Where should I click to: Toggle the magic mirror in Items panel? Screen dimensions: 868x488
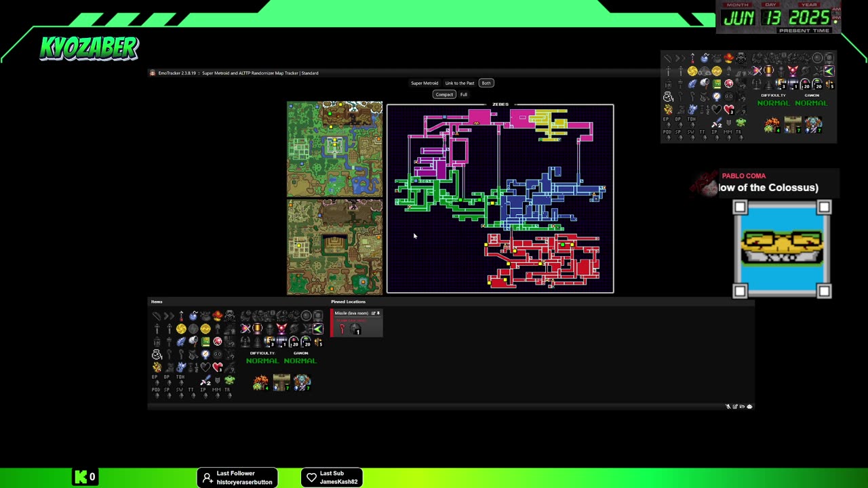tap(205, 354)
